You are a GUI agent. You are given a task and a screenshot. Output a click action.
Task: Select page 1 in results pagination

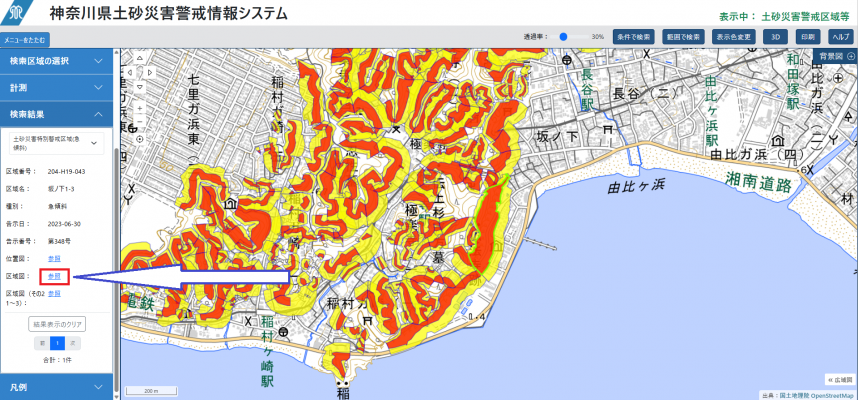(x=57, y=343)
